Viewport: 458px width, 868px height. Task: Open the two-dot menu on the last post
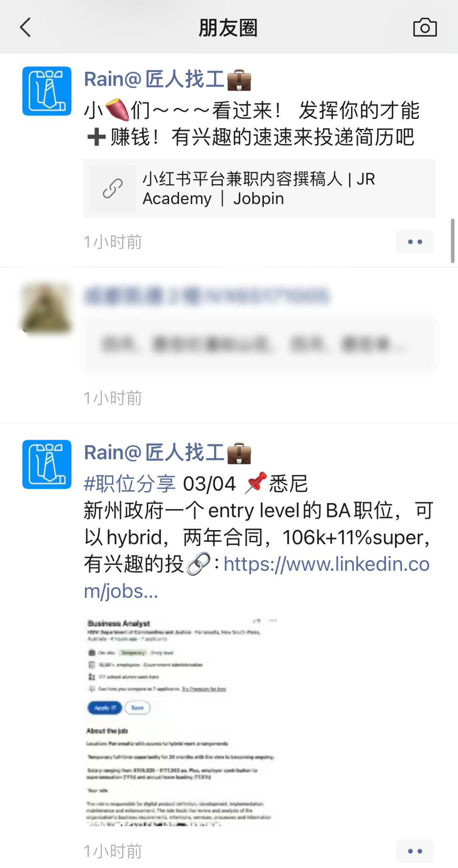click(x=415, y=851)
